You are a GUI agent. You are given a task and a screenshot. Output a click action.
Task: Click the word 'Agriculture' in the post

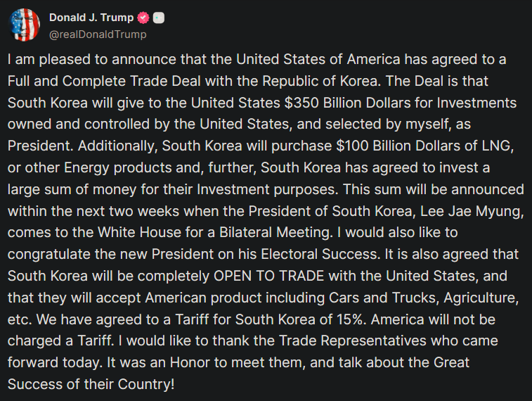[x=479, y=298]
